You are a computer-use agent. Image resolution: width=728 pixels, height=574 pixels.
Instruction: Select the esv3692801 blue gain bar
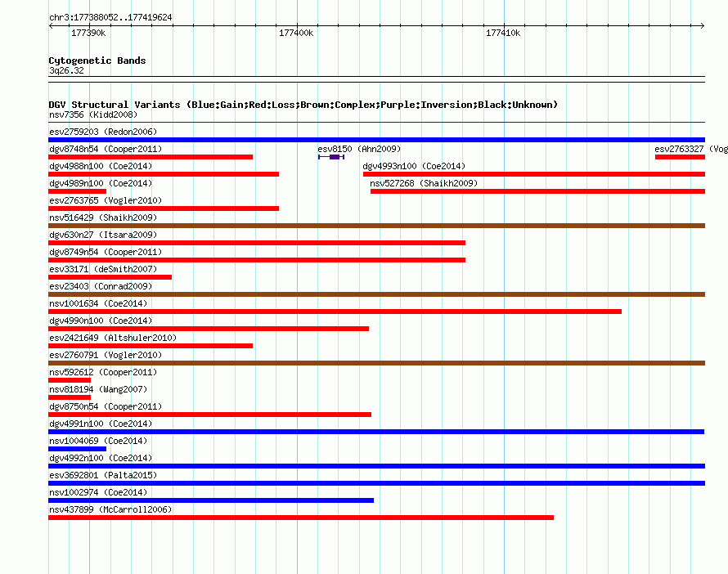point(376,483)
